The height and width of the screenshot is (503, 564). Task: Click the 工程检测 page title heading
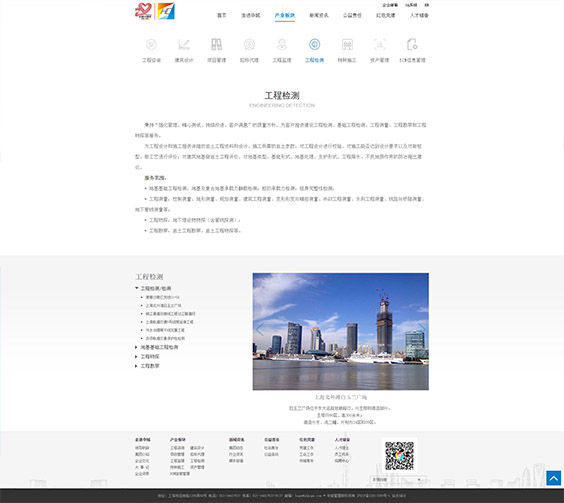282,95
